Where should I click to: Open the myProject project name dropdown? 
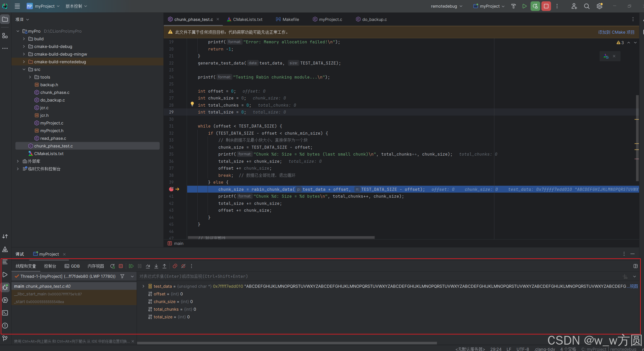pyautogui.click(x=43, y=6)
